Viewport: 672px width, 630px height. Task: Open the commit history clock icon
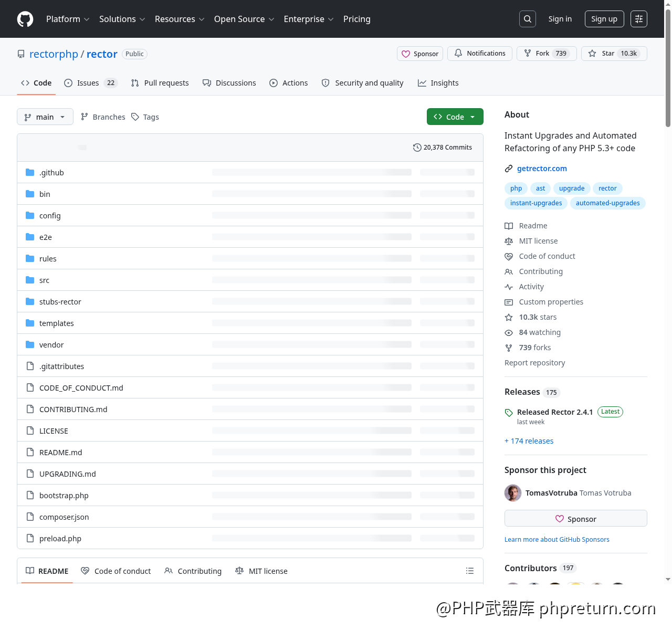417,148
